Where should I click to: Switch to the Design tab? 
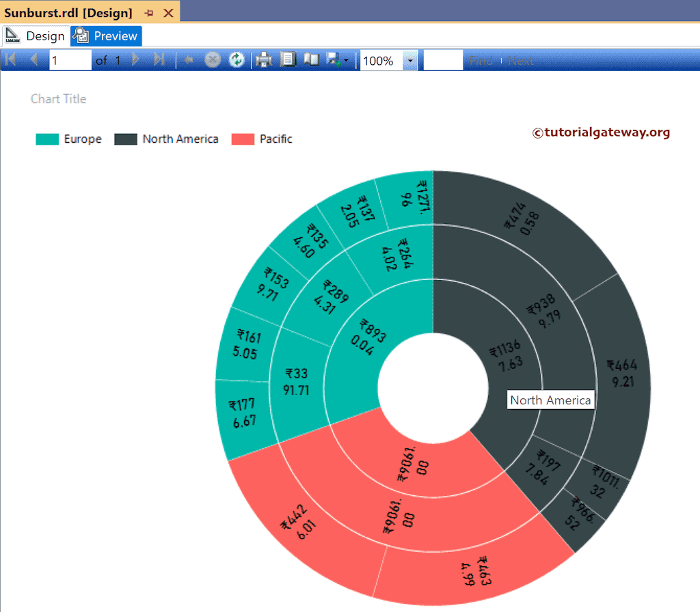44,36
